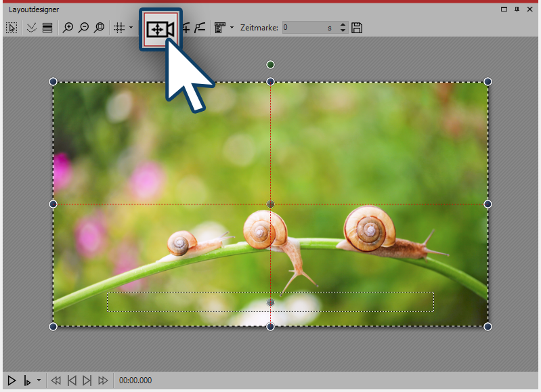541x392 pixels.
Task: Click the selection frame tool icon
Action: (12, 28)
